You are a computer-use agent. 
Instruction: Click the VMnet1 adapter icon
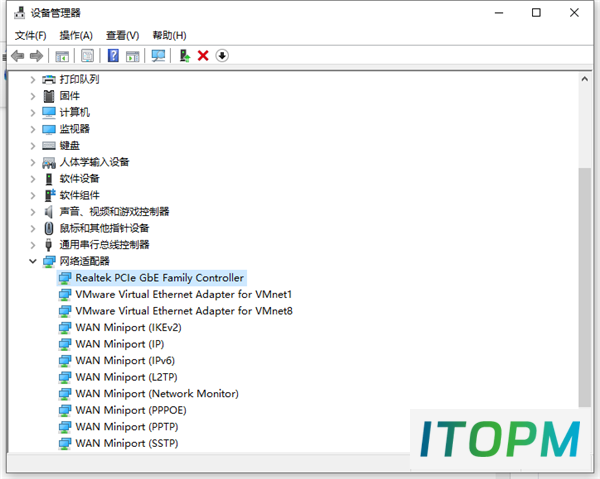[65, 295]
